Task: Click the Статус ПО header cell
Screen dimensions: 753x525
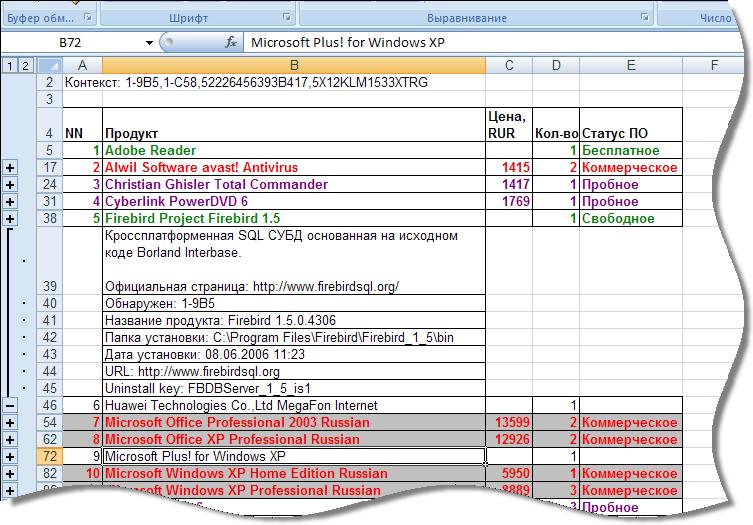Action: point(631,125)
